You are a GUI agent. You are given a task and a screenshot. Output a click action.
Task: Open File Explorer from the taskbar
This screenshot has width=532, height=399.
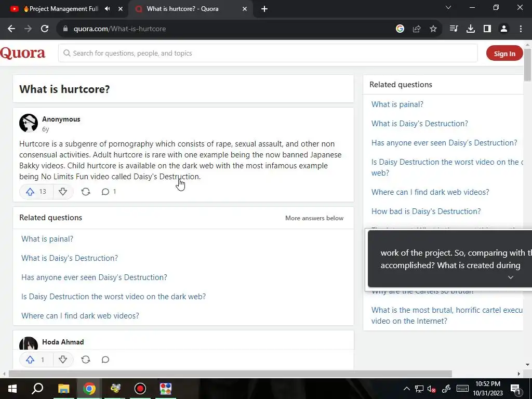point(63,389)
